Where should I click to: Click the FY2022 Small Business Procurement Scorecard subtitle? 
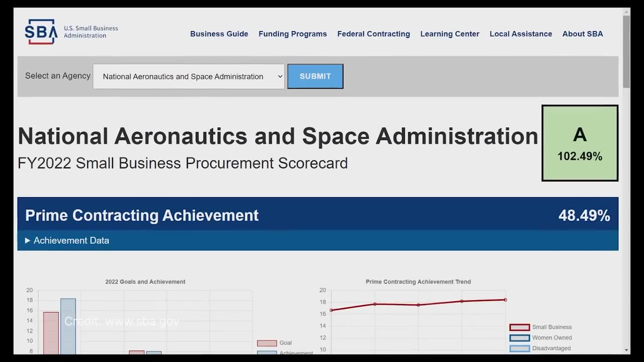(x=183, y=163)
